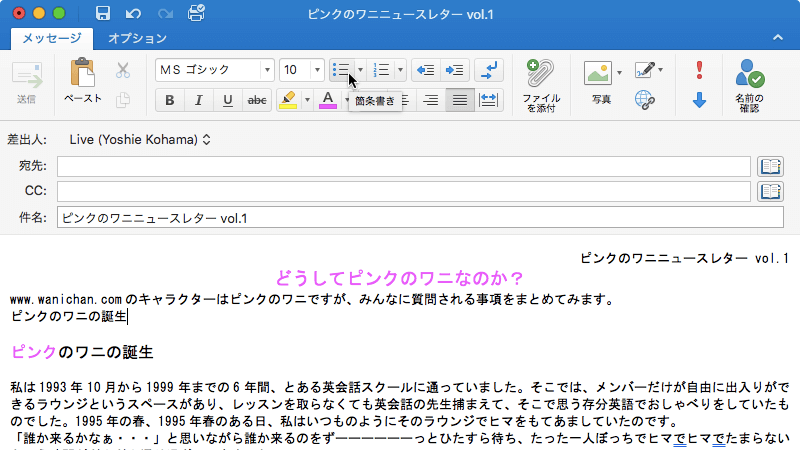Apply yellow highlight color
The width and height of the screenshot is (800, 450).
coord(288,100)
